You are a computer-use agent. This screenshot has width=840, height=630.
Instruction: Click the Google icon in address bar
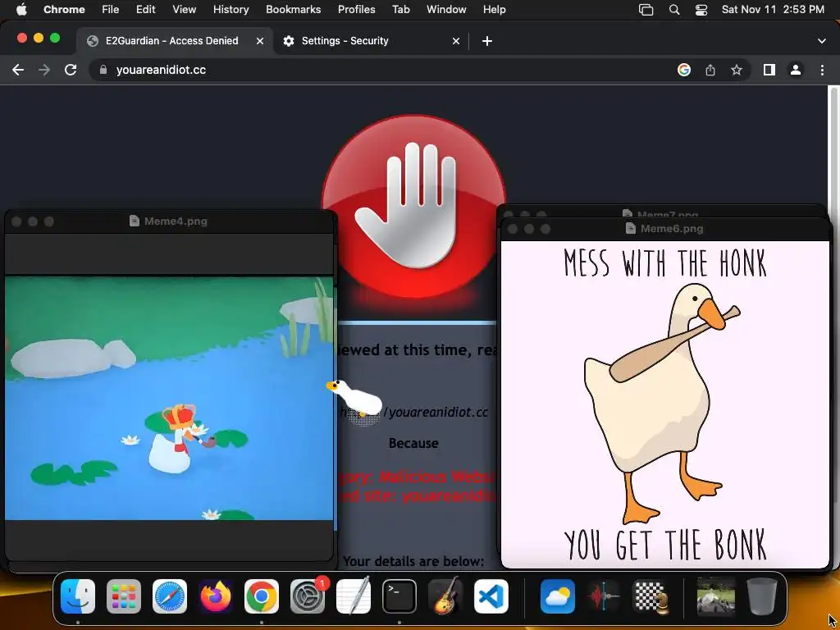click(684, 71)
